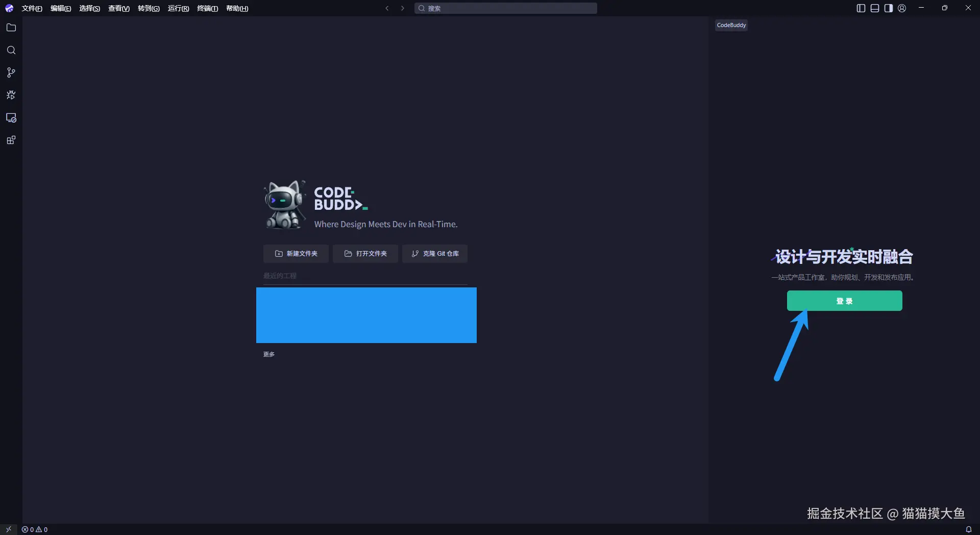Image resolution: width=980 pixels, height=535 pixels.
Task: Click the 打开文件夹 button
Action: point(365,254)
